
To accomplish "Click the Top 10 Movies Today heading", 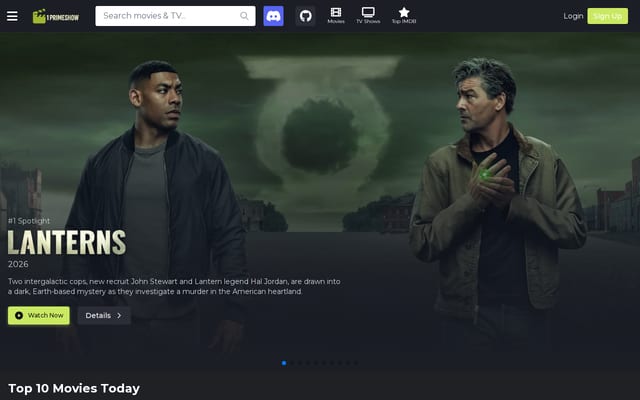I will (74, 388).
